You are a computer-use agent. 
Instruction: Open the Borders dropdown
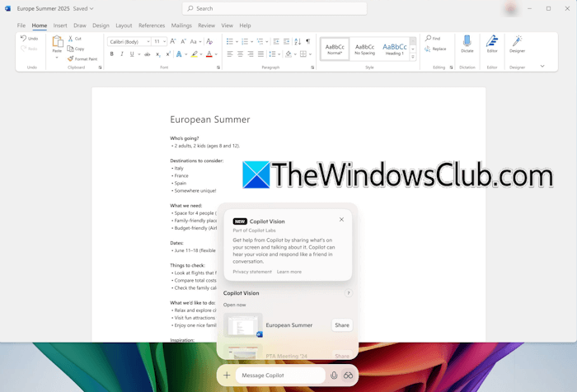pyautogui.click(x=310, y=54)
